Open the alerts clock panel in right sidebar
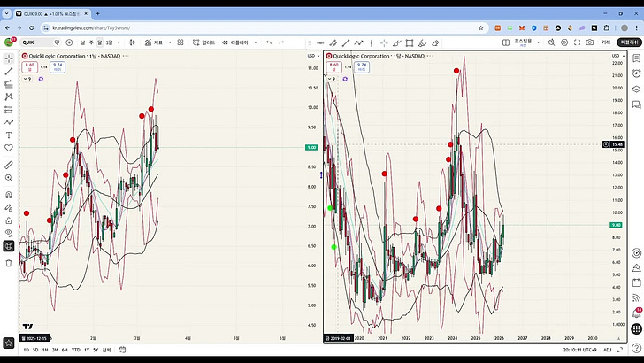 click(637, 73)
